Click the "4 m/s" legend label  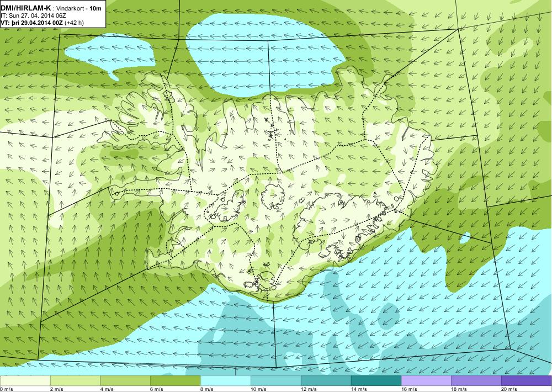click(107, 389)
